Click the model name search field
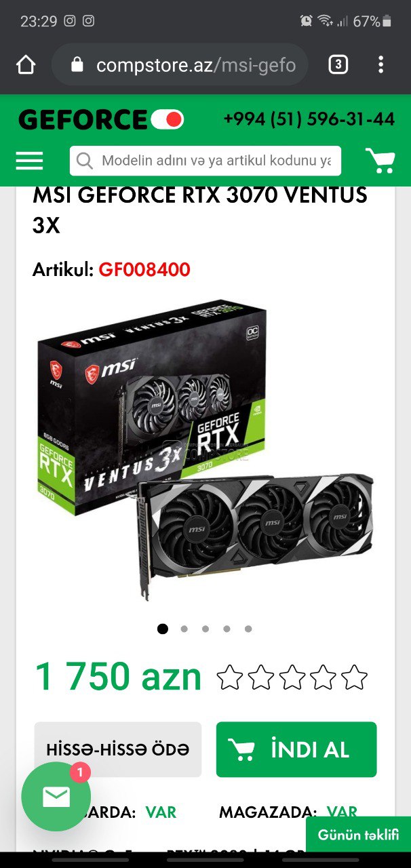Image resolution: width=411 pixels, height=868 pixels. tap(206, 161)
